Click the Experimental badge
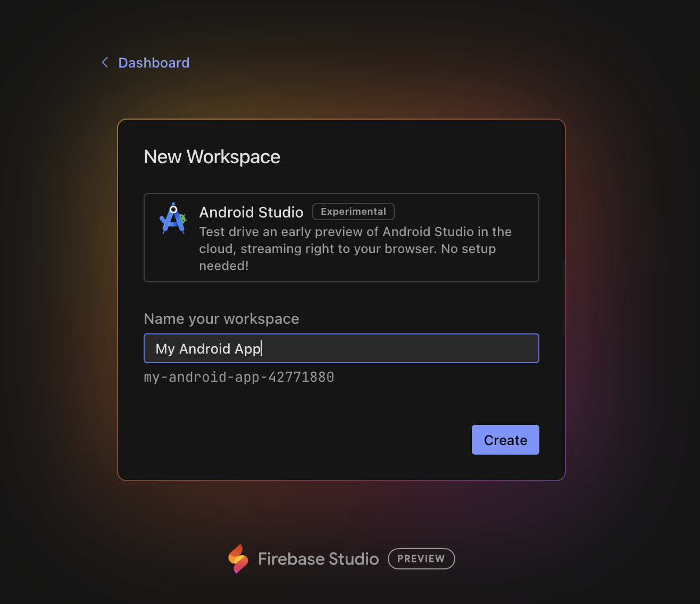700x604 pixels. tap(353, 212)
